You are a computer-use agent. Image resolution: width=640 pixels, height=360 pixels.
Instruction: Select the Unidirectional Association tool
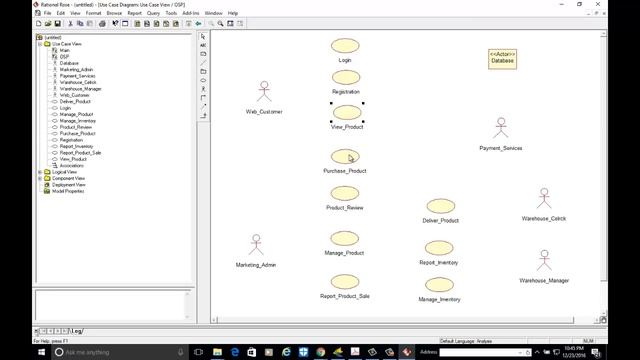click(x=203, y=98)
